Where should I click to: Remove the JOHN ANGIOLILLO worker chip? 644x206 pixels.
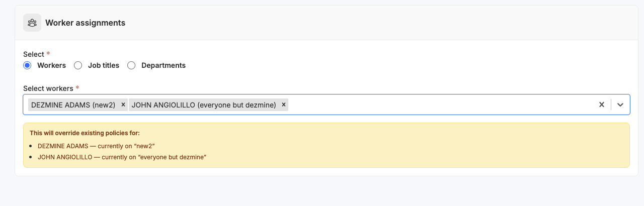tap(284, 105)
